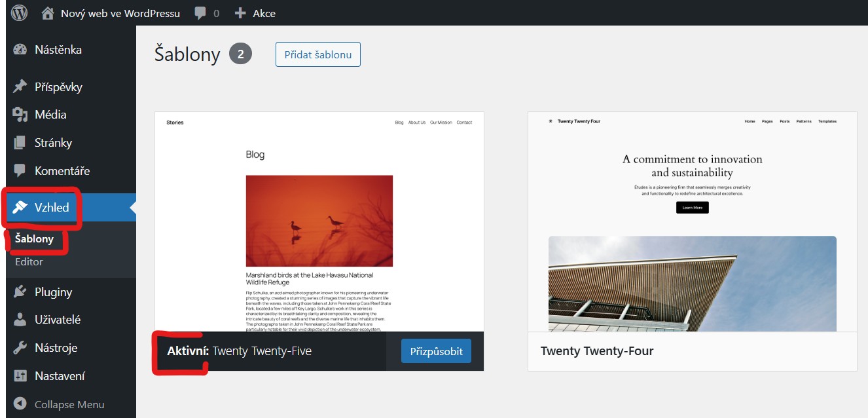Click the Nastavení settings icon
This screenshot has width=868, height=418.
(20, 376)
